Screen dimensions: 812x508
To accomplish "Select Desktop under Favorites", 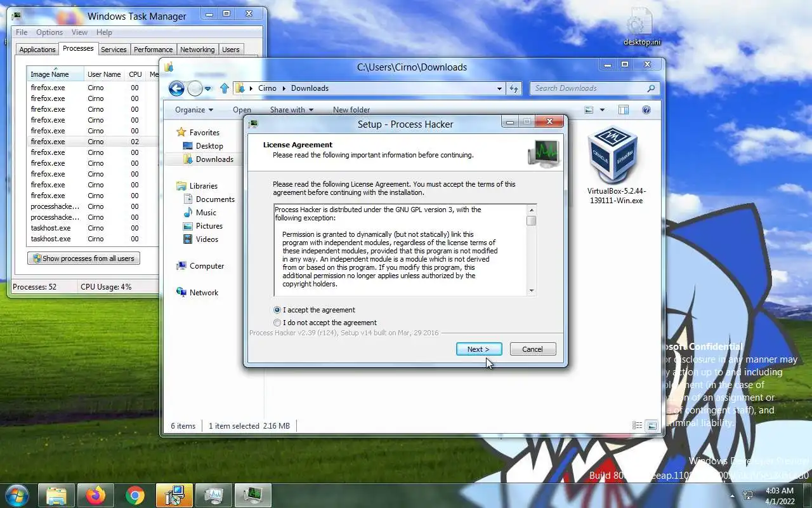I will pyautogui.click(x=203, y=145).
